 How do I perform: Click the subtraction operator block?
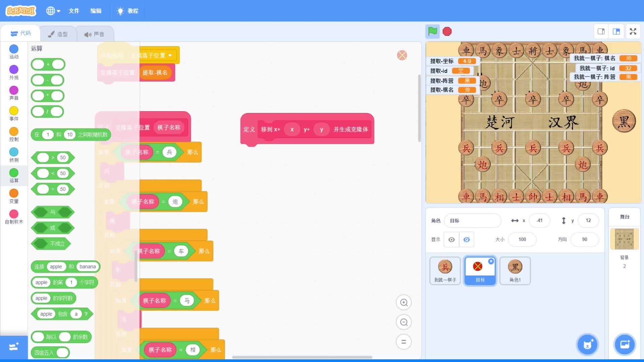[x=48, y=80]
